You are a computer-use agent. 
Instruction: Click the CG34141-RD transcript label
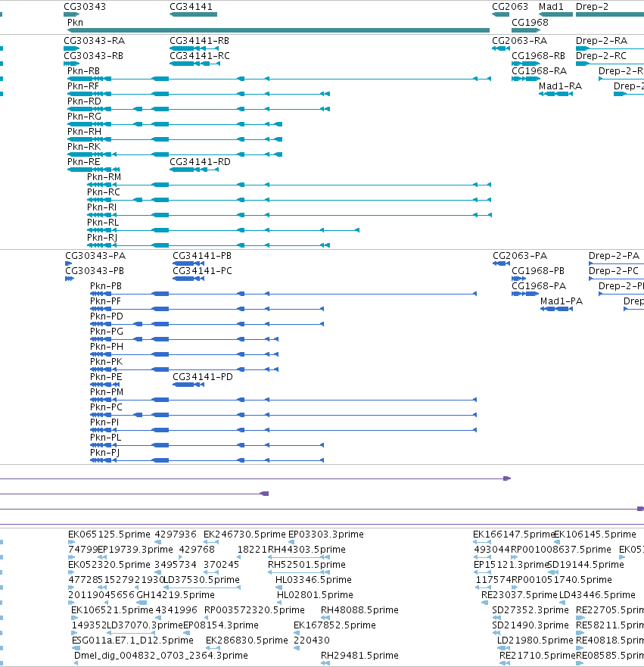tap(201, 162)
